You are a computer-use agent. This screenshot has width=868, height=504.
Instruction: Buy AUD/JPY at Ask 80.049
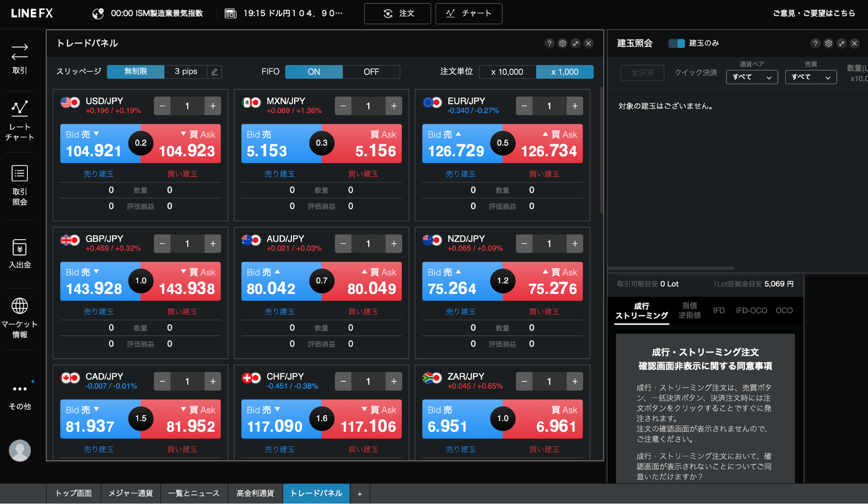pyautogui.click(x=362, y=282)
